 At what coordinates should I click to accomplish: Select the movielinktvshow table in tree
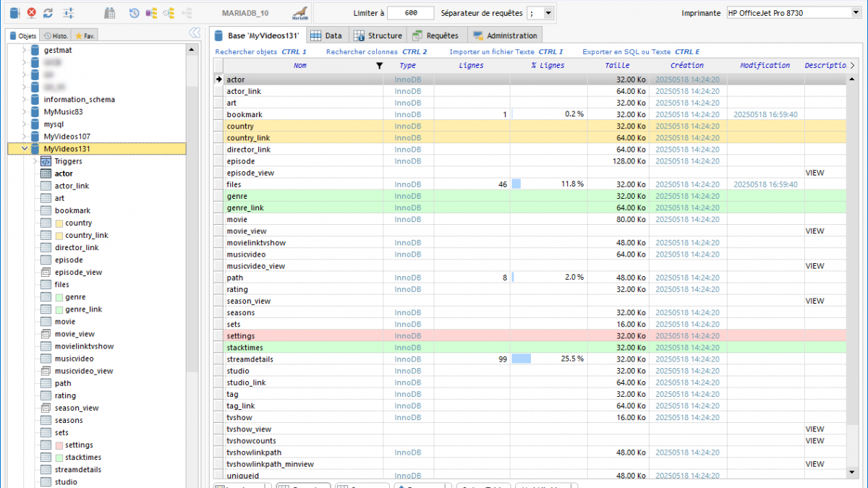[x=84, y=346]
